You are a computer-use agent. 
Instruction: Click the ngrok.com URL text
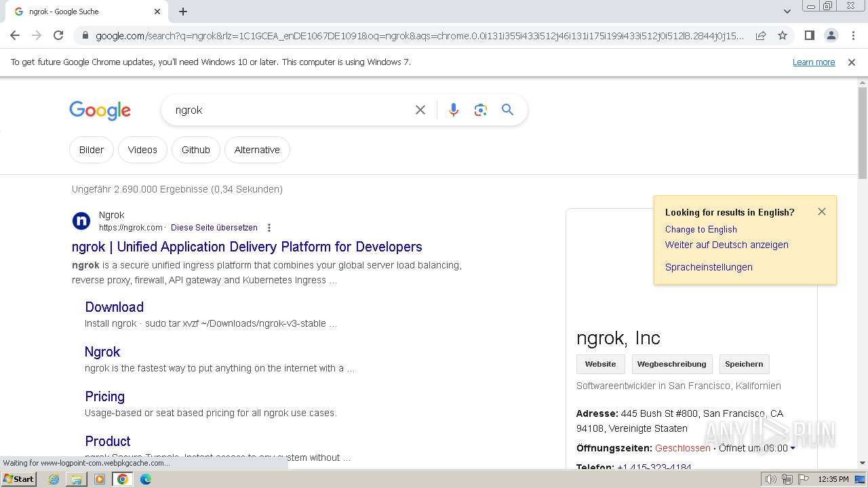(131, 228)
